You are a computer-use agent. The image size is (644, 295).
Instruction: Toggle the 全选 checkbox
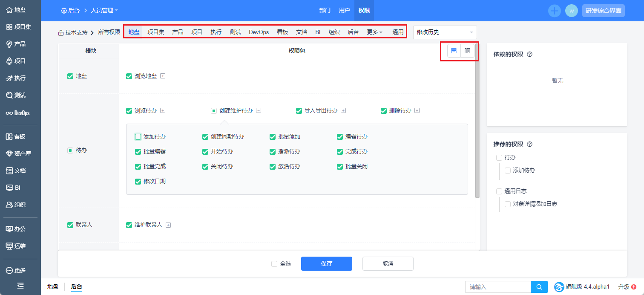point(274,264)
